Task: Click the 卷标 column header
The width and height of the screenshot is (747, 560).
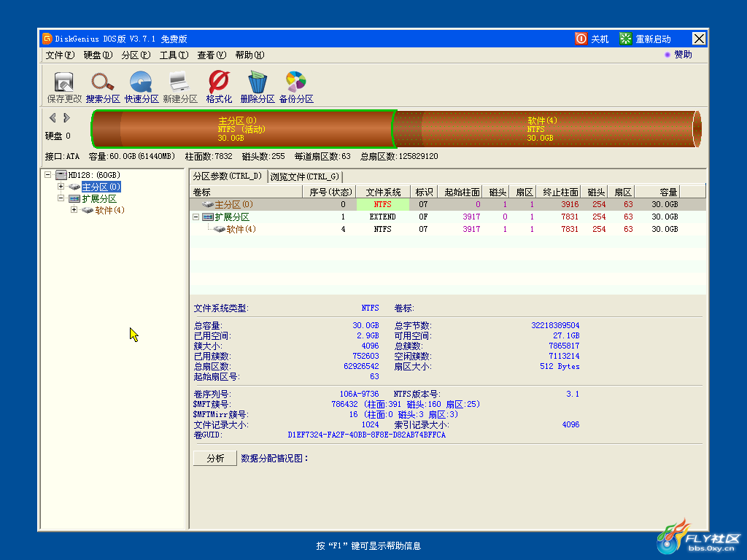Action: tap(247, 192)
